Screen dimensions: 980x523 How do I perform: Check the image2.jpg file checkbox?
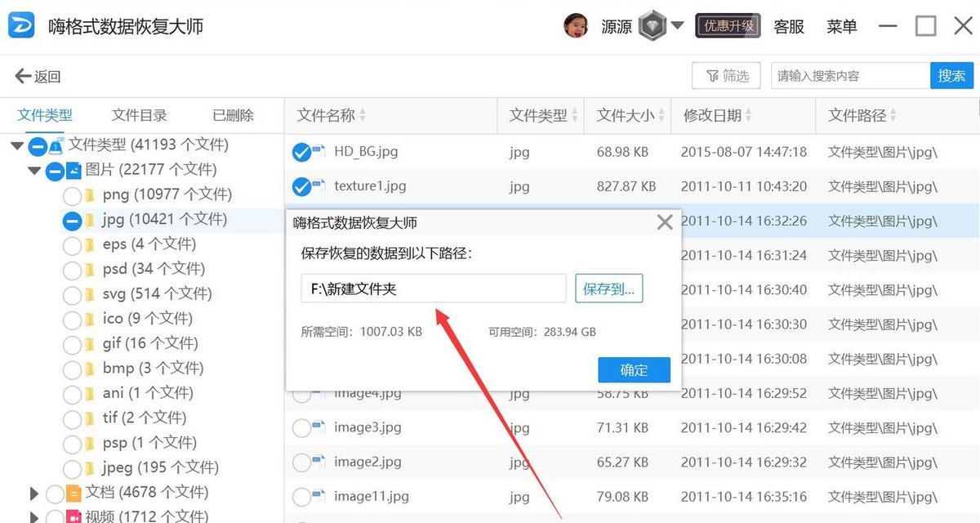tap(302, 463)
